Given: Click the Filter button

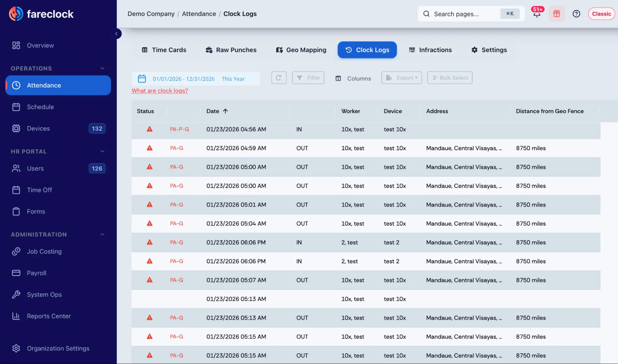Looking at the screenshot, I should [308, 78].
